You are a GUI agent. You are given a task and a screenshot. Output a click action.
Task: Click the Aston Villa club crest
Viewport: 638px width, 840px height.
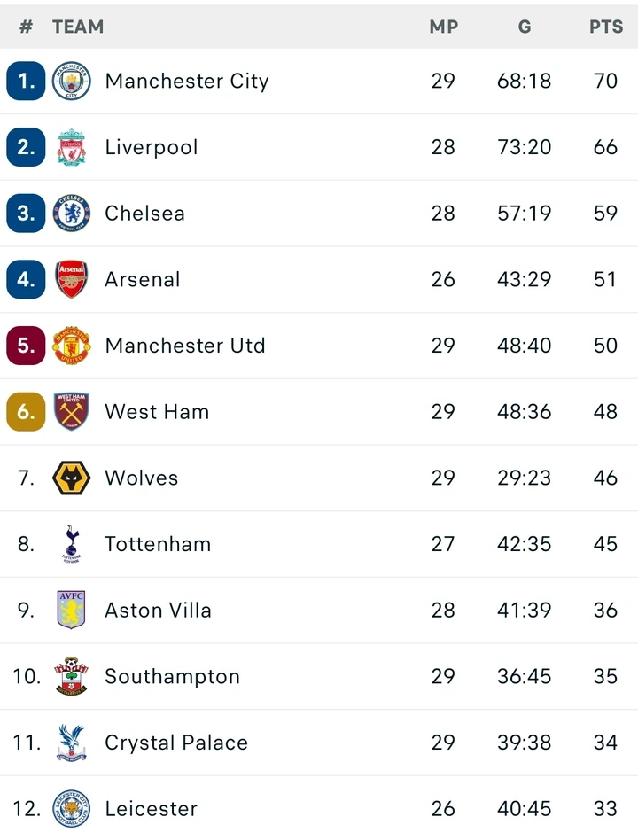click(71, 610)
